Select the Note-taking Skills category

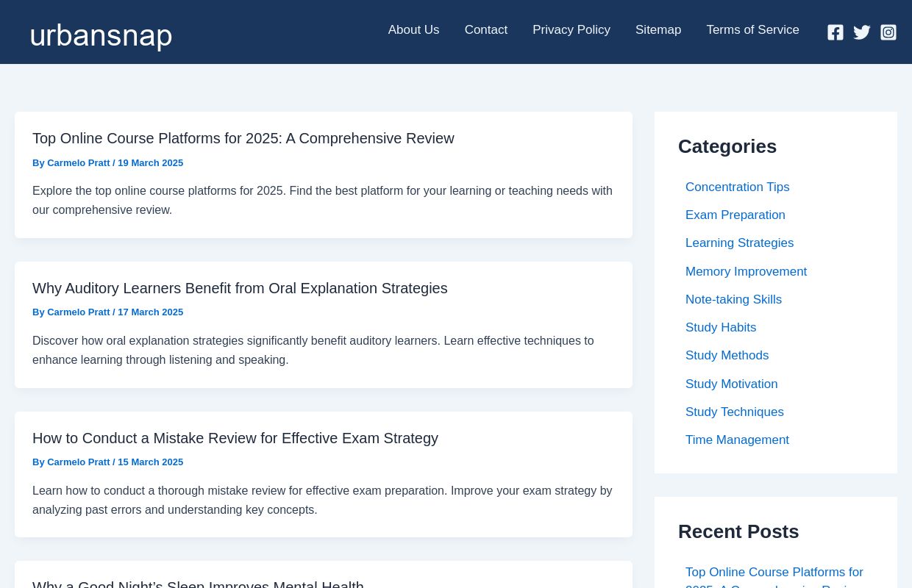(x=733, y=299)
